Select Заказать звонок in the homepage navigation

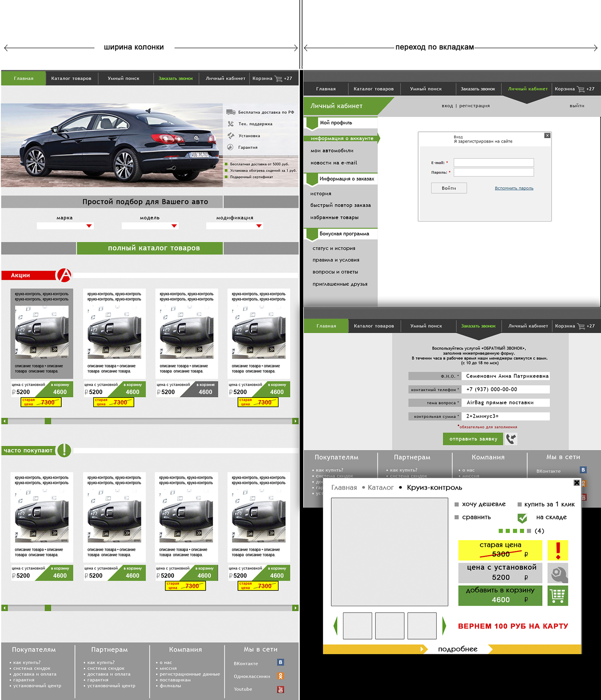175,79
